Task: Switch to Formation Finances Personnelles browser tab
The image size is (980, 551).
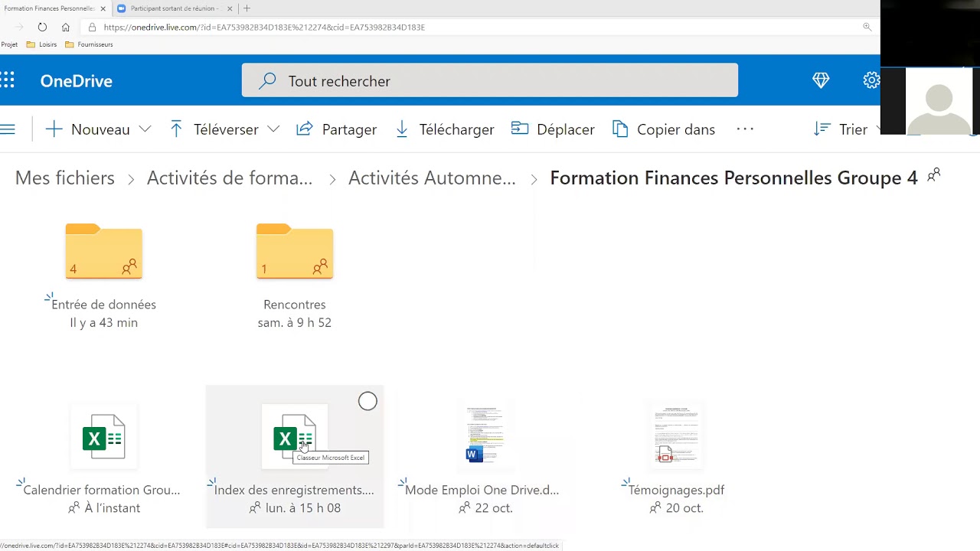Action: [x=50, y=8]
